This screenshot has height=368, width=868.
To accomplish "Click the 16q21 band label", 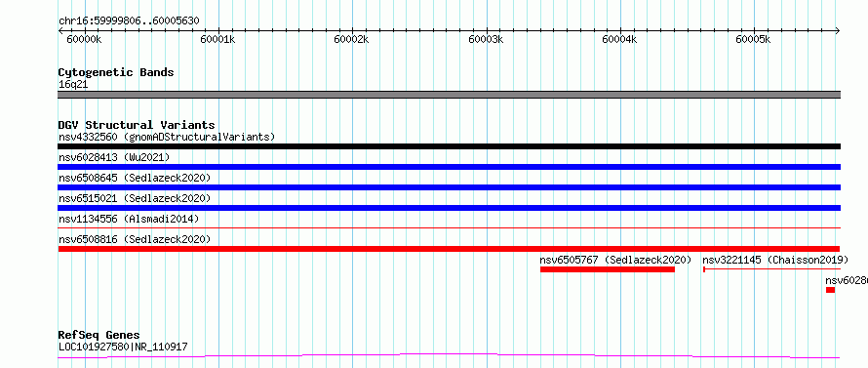I will point(73,85).
